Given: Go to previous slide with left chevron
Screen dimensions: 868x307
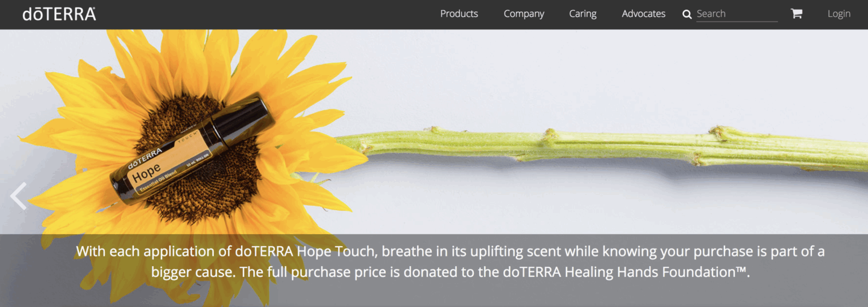Looking at the screenshot, I should tap(19, 196).
